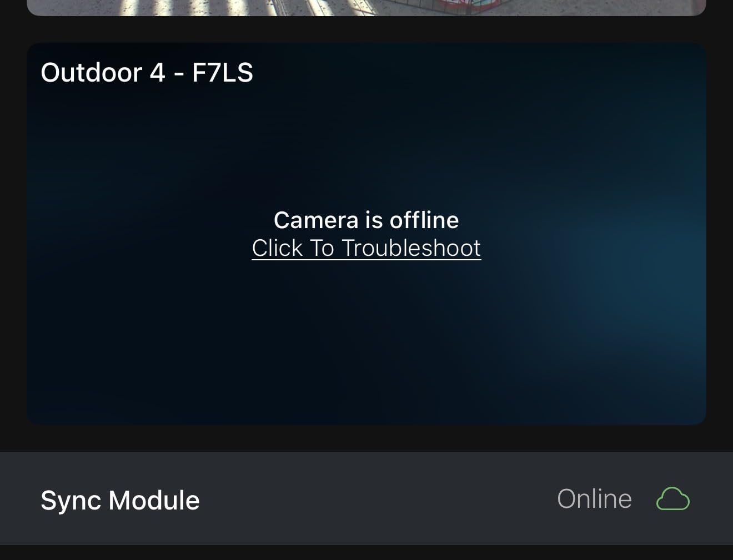
Task: Tap the Sync Module status row
Action: pyautogui.click(x=366, y=498)
